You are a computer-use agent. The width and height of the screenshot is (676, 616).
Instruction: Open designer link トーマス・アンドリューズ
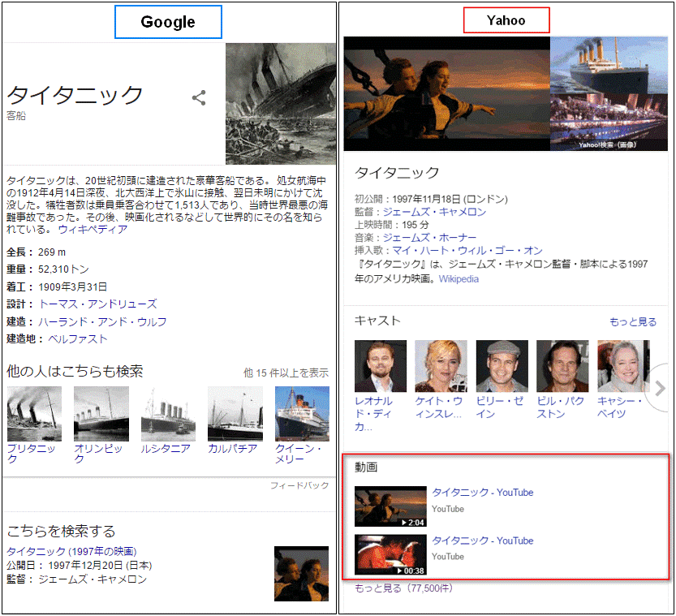tap(98, 304)
